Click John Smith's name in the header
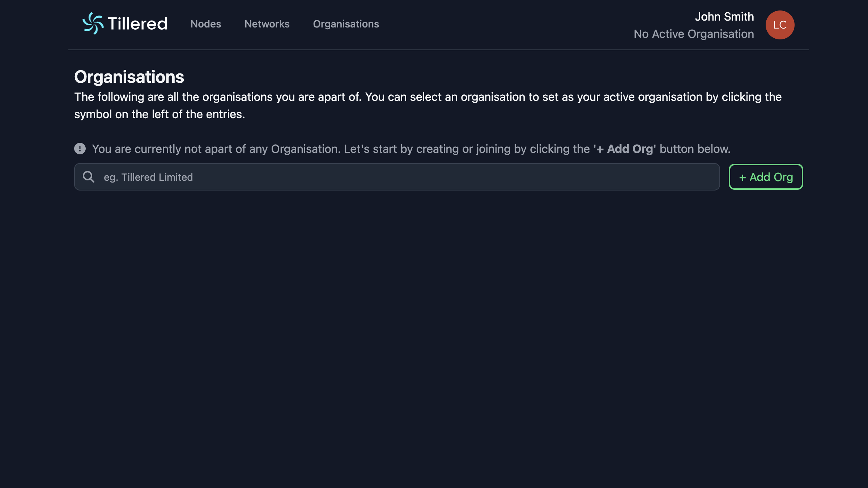Screen dimensions: 868x488 [724, 17]
